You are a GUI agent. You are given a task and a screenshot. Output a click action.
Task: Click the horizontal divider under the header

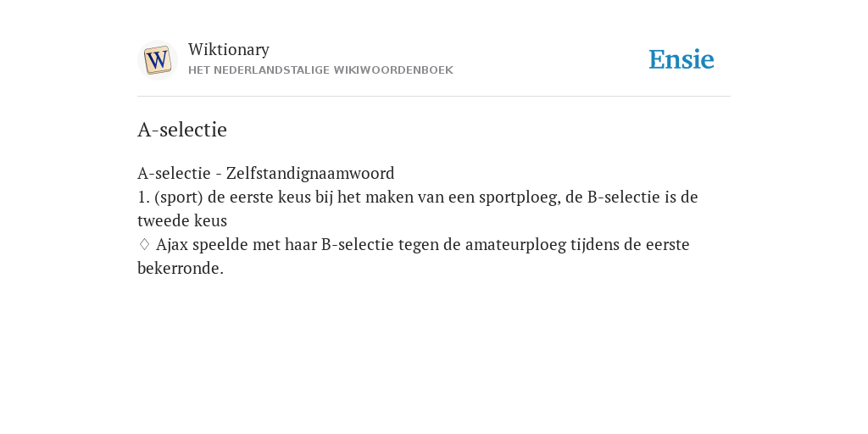tap(434, 97)
